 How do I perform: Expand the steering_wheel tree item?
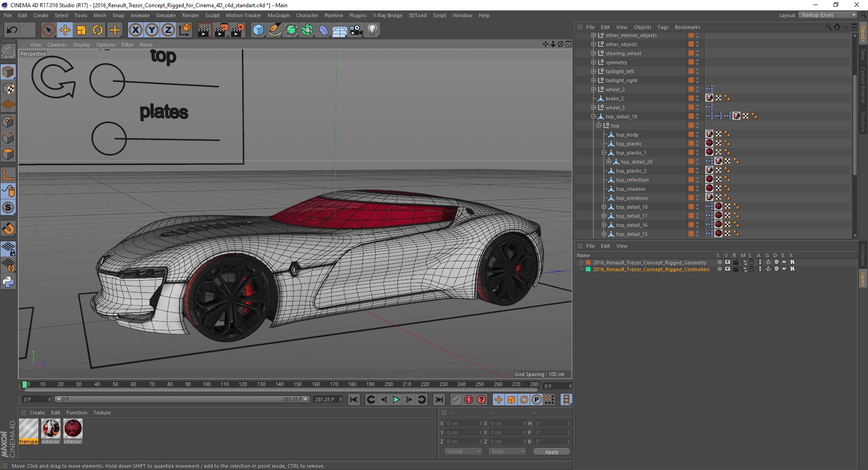[594, 53]
